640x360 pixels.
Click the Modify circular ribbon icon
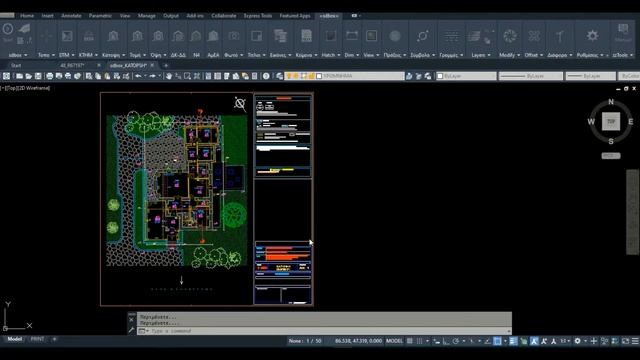click(x=510, y=36)
